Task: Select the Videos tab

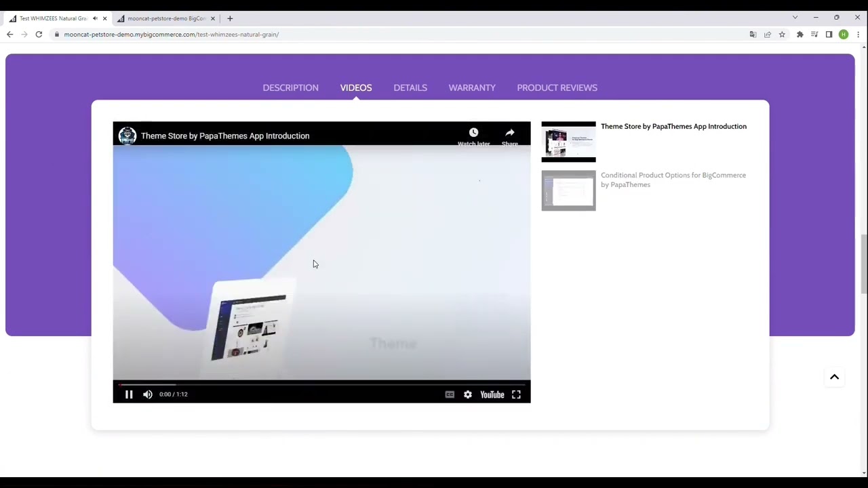Action: pyautogui.click(x=356, y=87)
